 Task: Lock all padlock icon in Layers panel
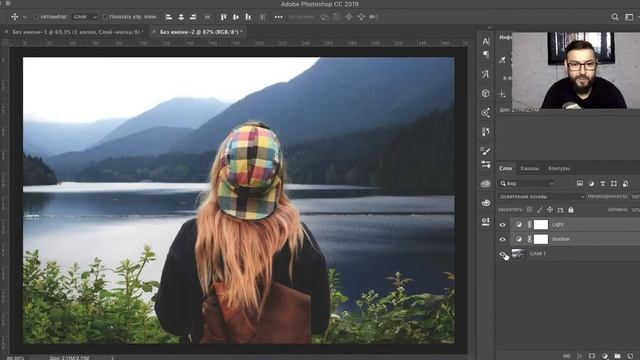pos(571,210)
